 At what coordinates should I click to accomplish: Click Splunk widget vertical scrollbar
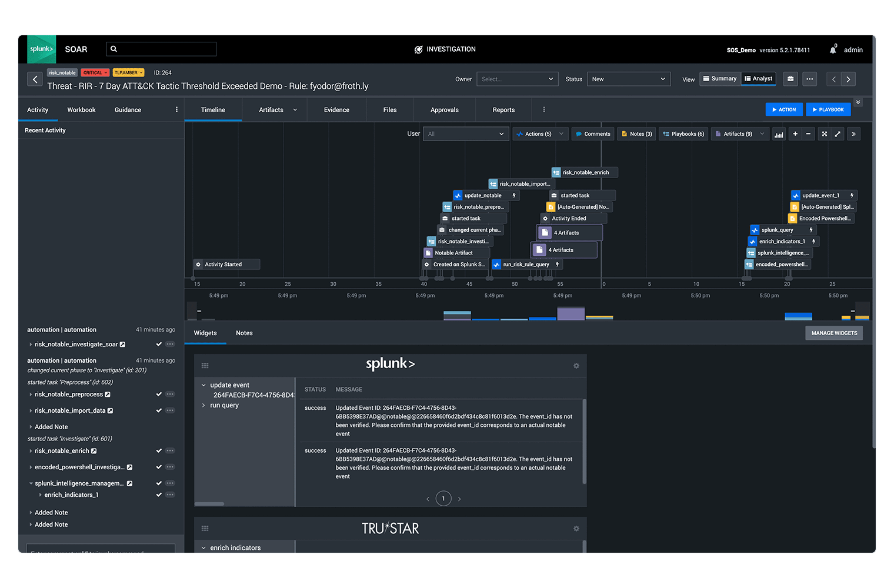pos(585,441)
